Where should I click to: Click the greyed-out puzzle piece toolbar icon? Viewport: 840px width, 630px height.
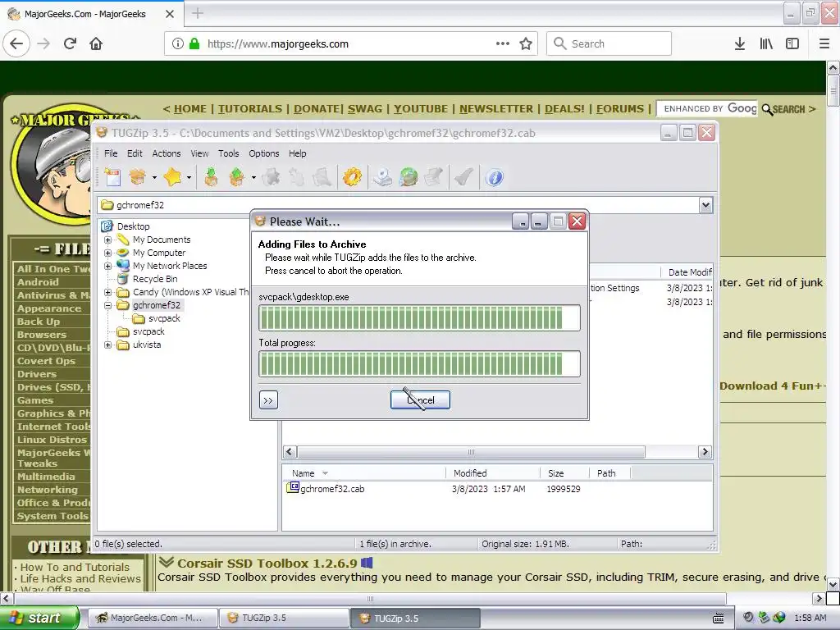click(x=271, y=177)
